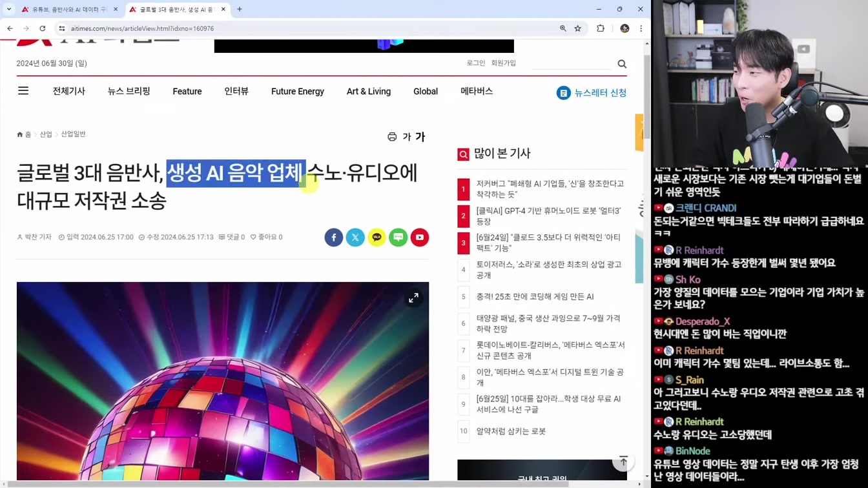Open the Art & Living menu
Viewport: 868px width, 488px height.
click(369, 92)
